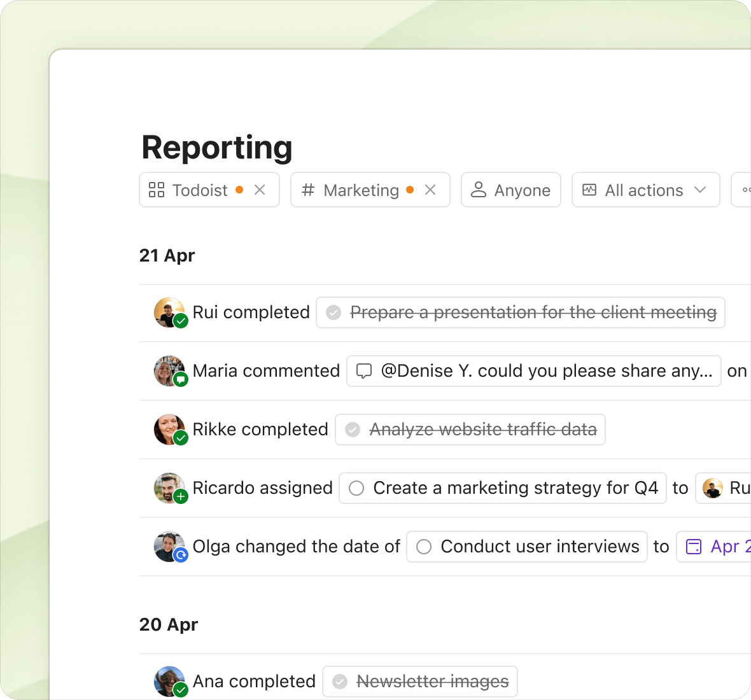Click Maria's avatar in commented row
Screen dimensions: 751x700
click(x=169, y=370)
